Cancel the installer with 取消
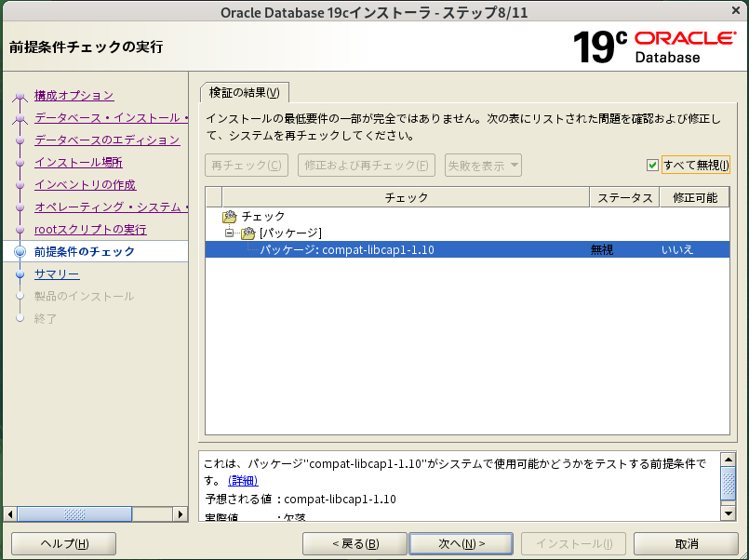 pos(687,544)
